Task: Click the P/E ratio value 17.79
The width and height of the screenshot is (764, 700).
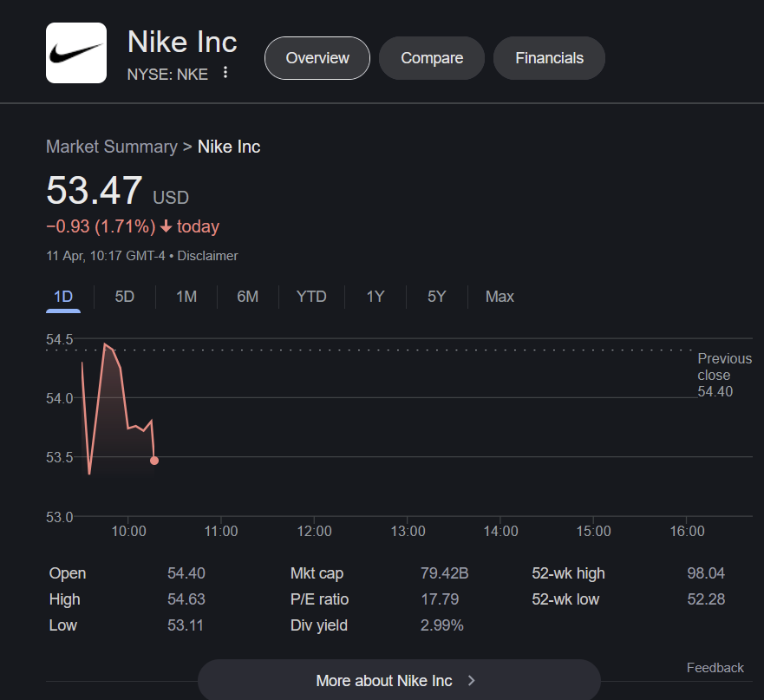Action: point(440,599)
